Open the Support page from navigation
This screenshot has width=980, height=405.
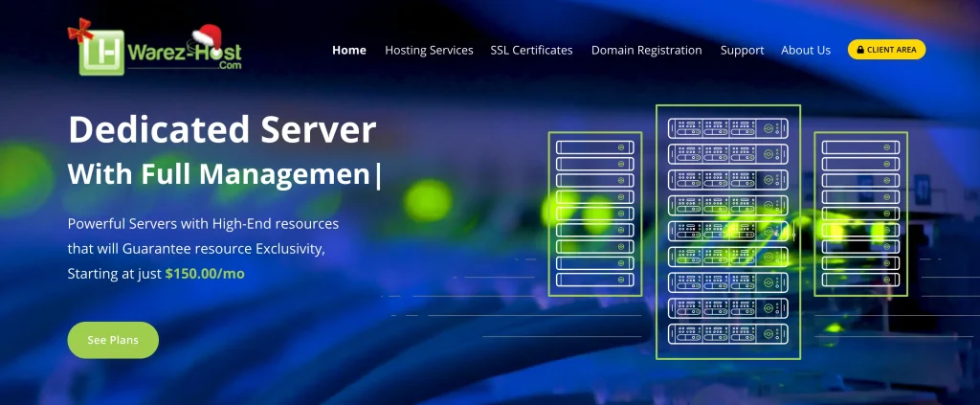click(x=742, y=50)
